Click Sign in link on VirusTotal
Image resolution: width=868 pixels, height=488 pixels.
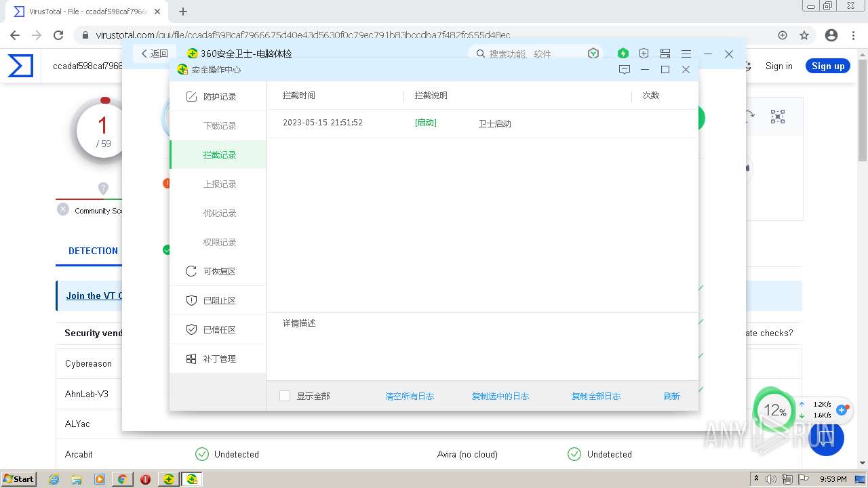tap(778, 66)
